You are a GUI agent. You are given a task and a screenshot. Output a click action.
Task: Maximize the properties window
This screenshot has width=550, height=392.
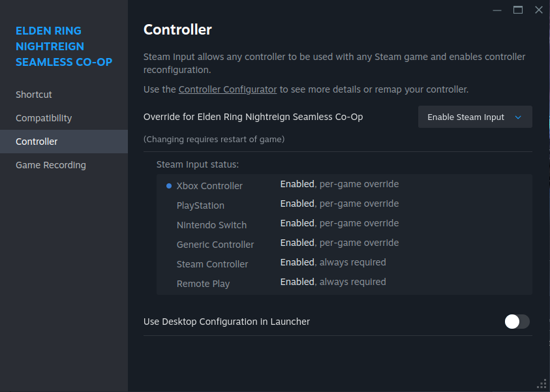[518, 9]
